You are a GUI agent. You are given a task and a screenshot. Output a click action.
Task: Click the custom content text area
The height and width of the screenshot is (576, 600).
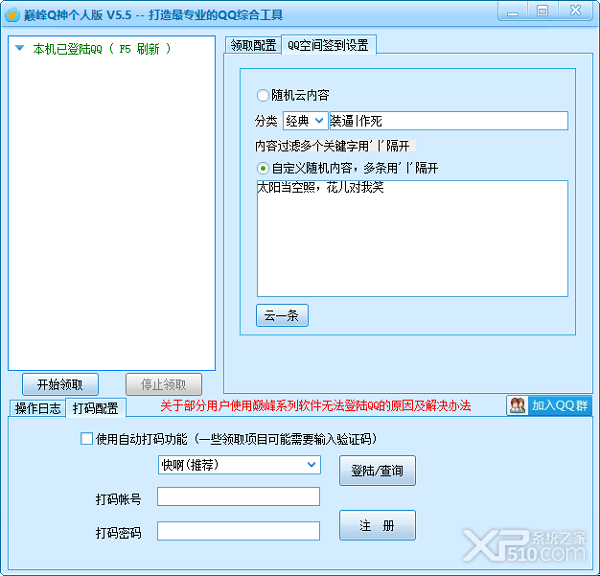point(412,238)
